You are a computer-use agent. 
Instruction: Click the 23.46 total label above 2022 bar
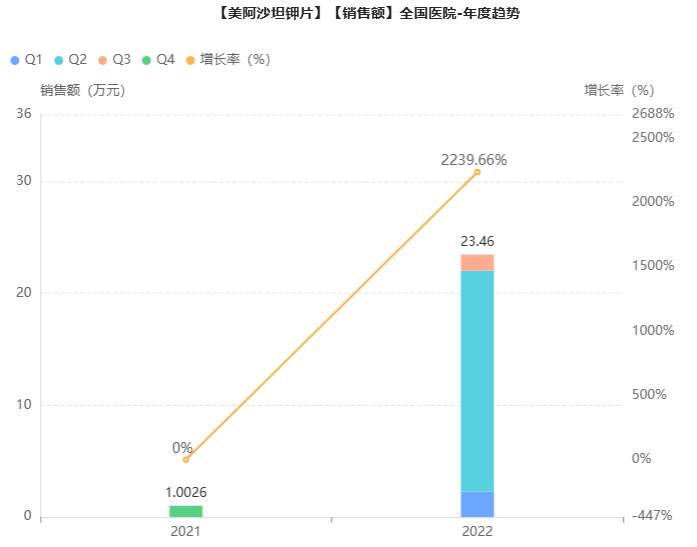pos(477,241)
